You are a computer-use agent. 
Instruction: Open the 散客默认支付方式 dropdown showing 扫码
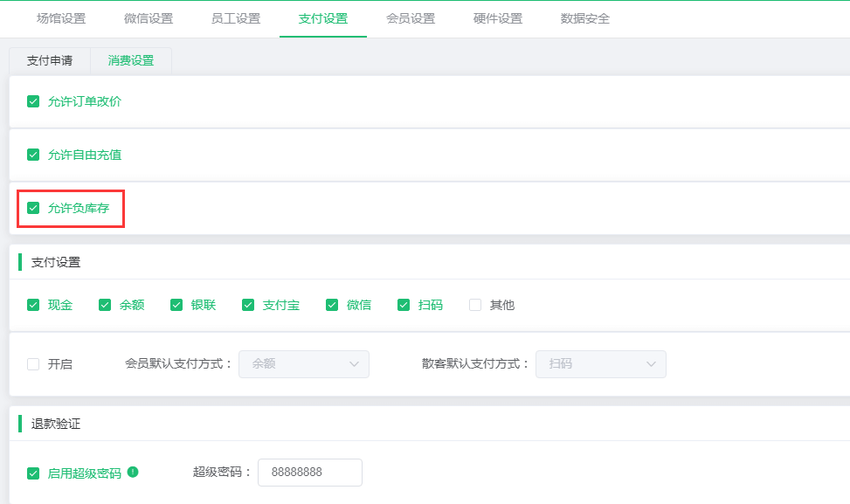point(600,364)
